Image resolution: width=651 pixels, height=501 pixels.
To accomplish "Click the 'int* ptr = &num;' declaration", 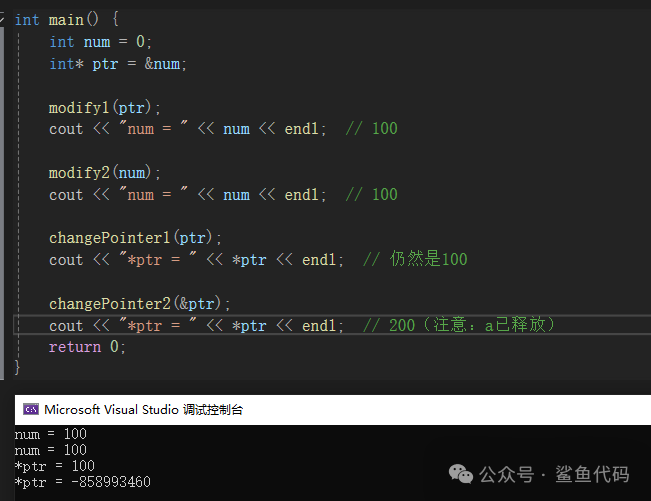I will pyautogui.click(x=118, y=64).
